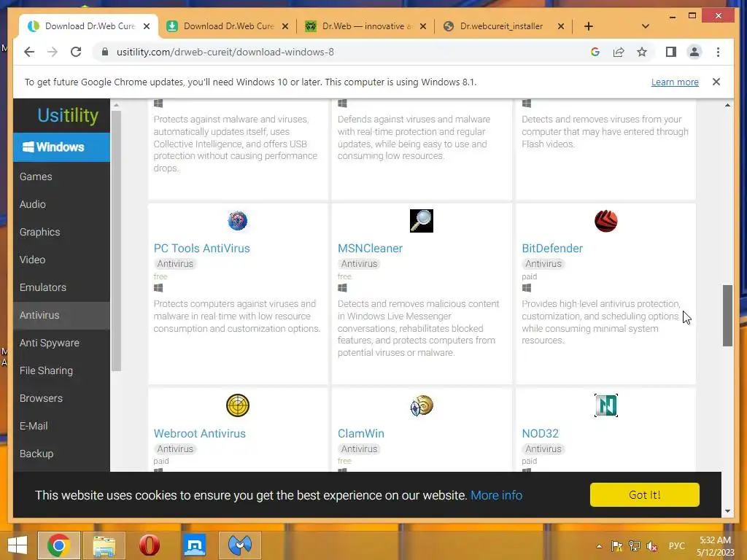747x560 pixels.
Task: Open PC Tools AntiVirus title link
Action: pos(201,248)
